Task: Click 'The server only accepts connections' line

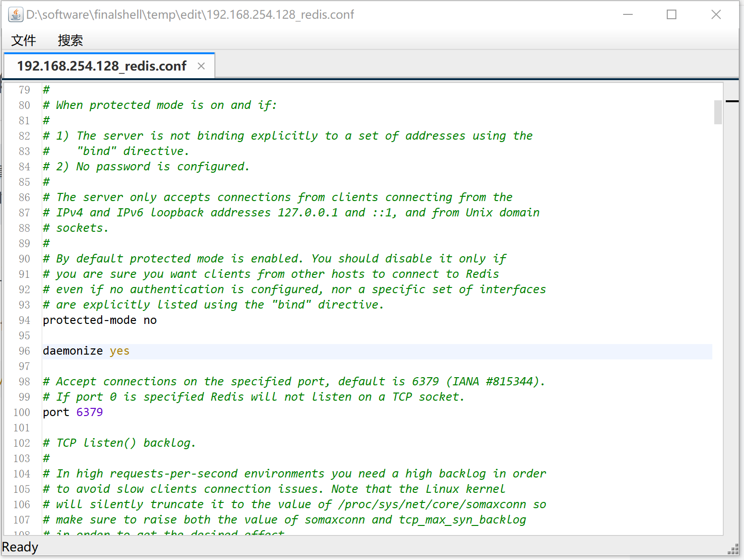Action: tap(278, 197)
